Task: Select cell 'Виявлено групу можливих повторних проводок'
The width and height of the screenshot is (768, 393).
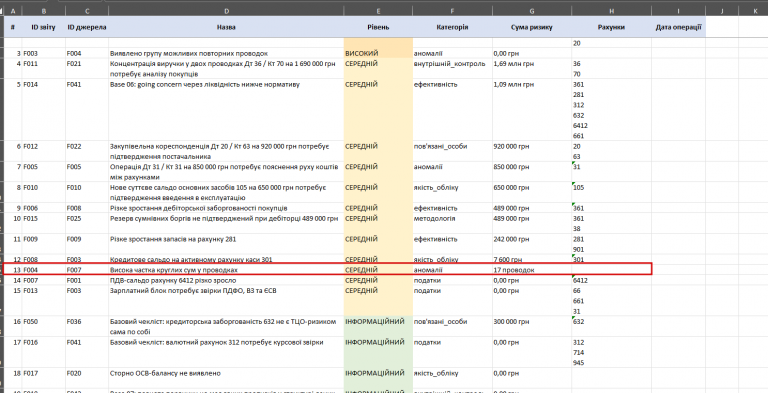Action: pos(226,53)
